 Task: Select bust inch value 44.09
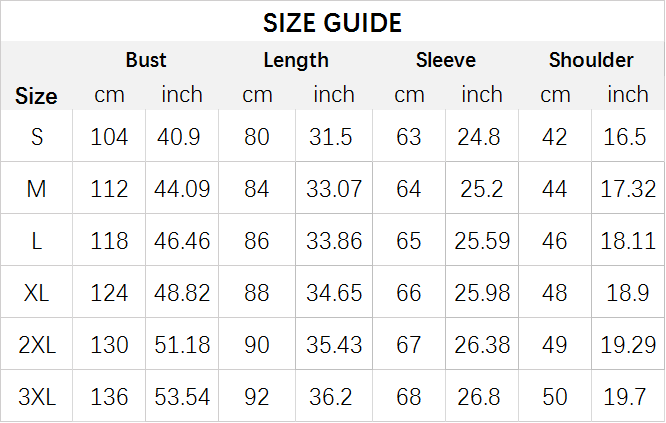pyautogui.click(x=182, y=189)
